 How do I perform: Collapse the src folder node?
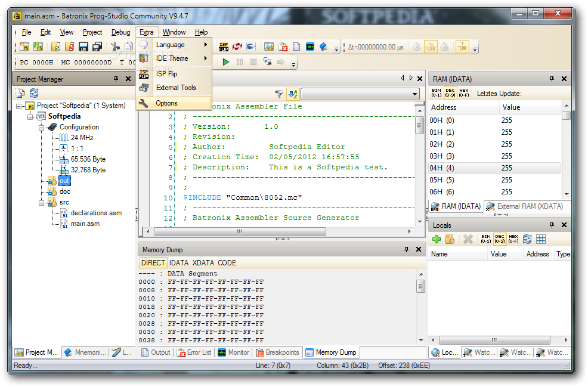click(41, 203)
